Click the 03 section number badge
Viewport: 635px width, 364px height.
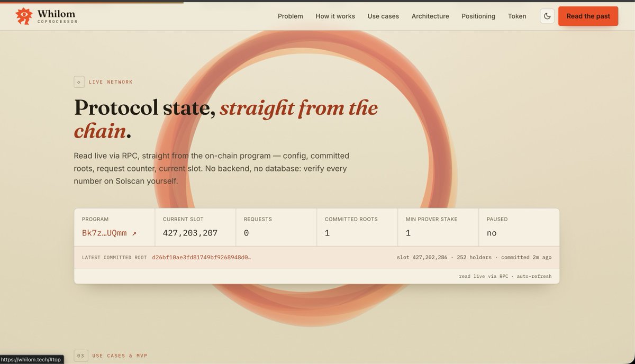pyautogui.click(x=80, y=356)
